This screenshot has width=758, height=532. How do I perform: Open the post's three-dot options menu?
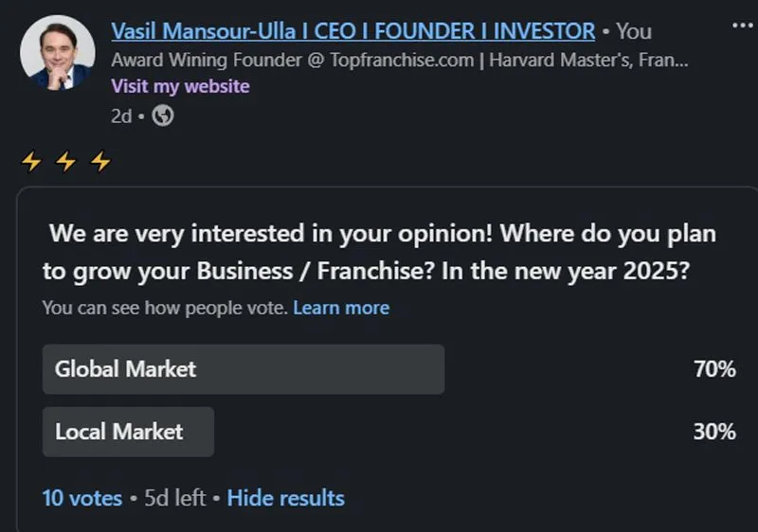[742, 24]
